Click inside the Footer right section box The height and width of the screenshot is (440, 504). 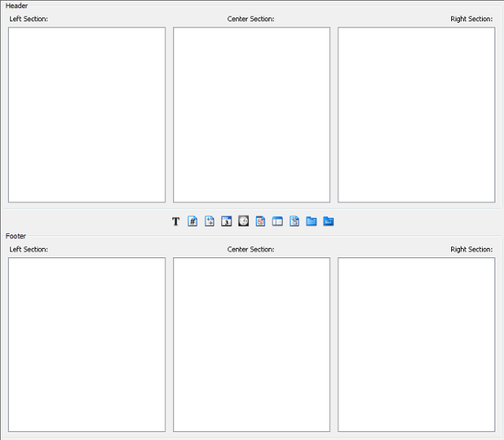pyautogui.click(x=417, y=345)
